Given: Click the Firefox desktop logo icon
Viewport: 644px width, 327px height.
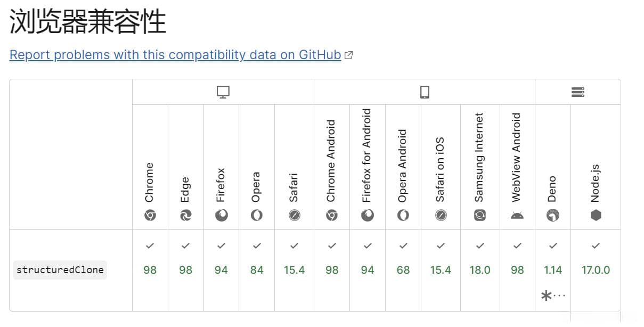Looking at the screenshot, I should pos(221,215).
